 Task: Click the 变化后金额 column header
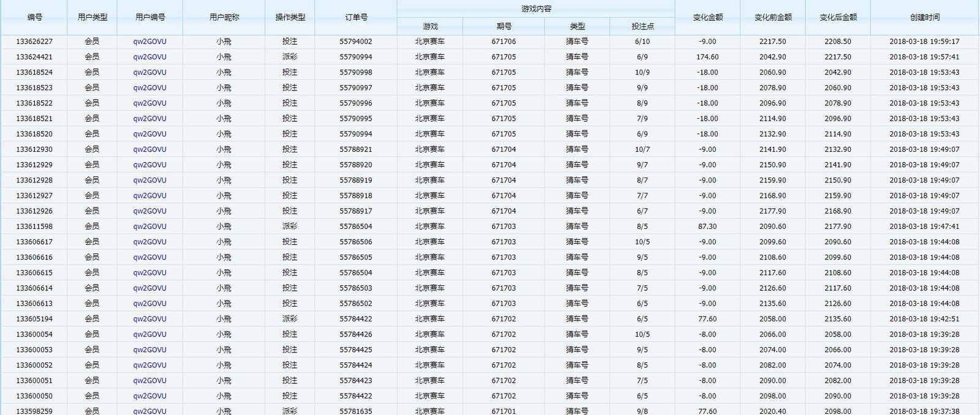tap(838, 17)
